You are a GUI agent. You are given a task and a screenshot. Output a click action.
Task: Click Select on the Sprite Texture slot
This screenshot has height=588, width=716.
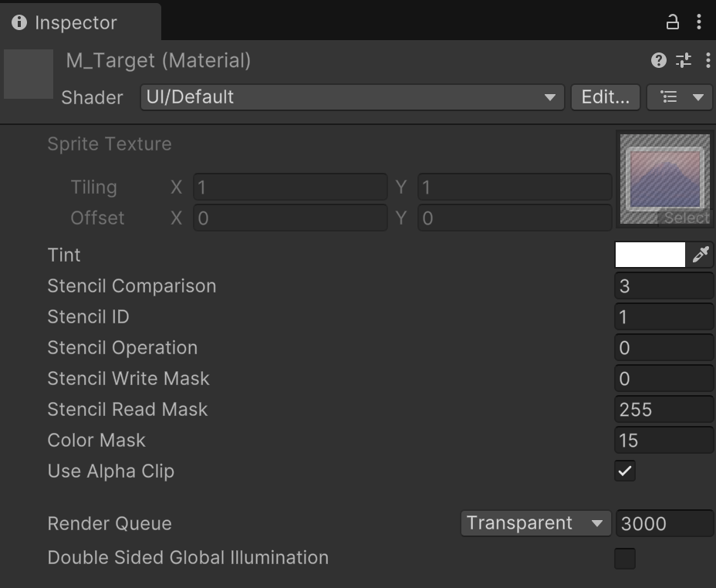(685, 218)
